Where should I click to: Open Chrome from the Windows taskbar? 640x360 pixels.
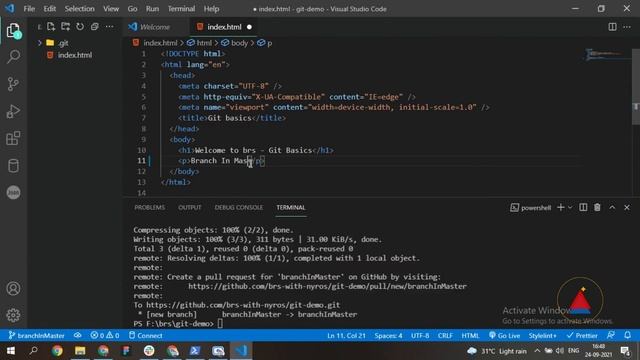point(57,351)
